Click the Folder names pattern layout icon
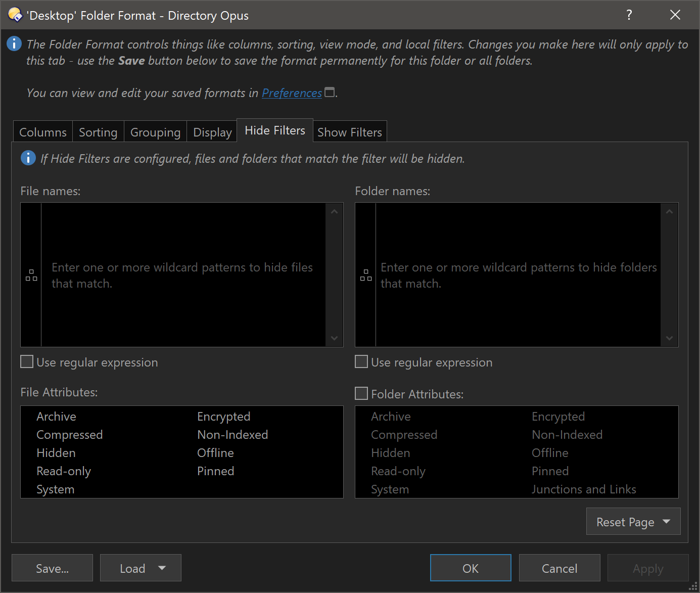Screen dimensions: 700x593 click(366, 275)
